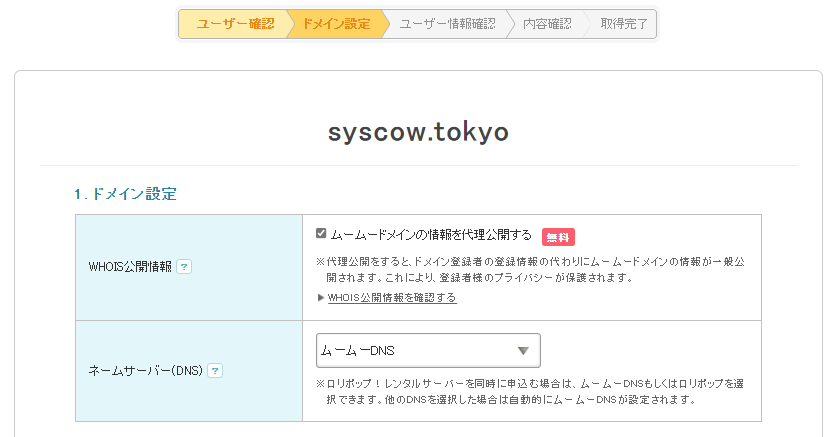Click the arrow on the nameserver dropdown

[522, 350]
